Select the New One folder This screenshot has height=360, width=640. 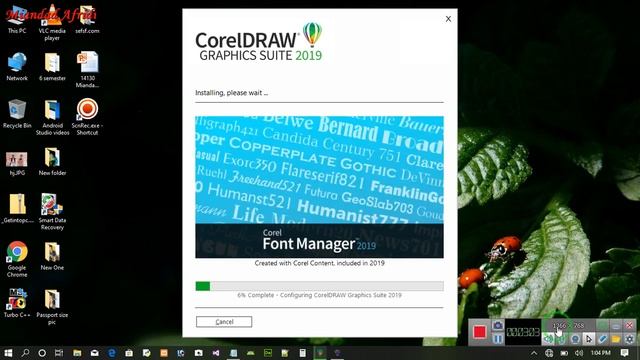(x=52, y=256)
